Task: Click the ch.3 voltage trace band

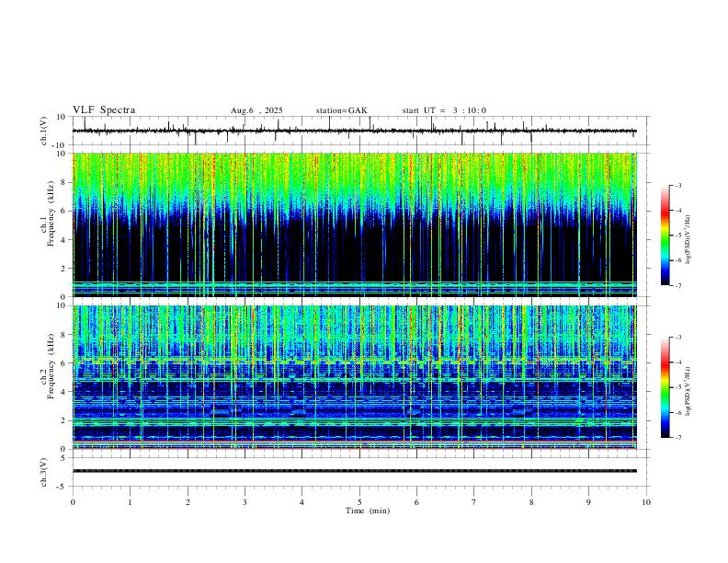Action: [355, 471]
